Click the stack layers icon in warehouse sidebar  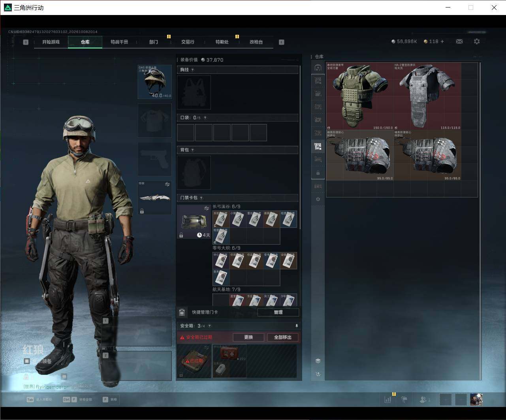(x=318, y=361)
